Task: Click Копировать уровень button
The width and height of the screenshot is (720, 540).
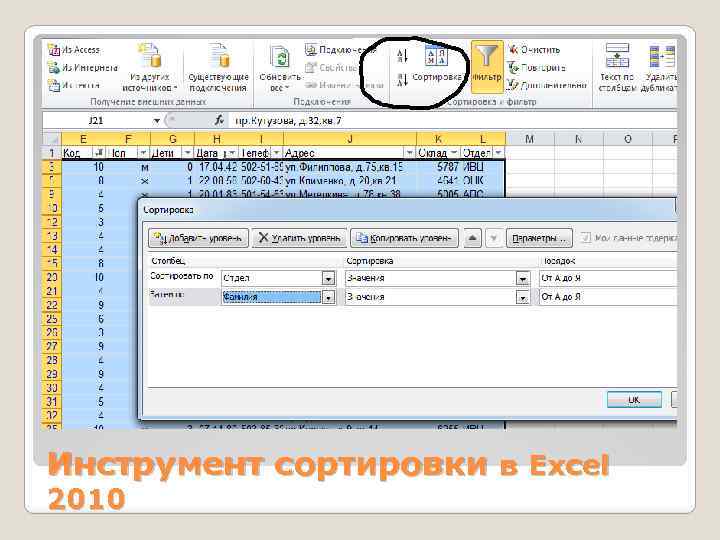Action: click(404, 238)
